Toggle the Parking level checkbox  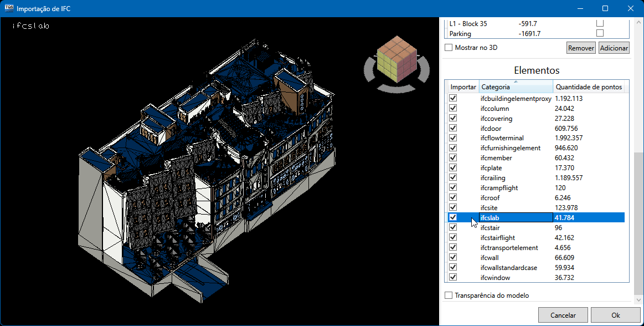click(599, 33)
